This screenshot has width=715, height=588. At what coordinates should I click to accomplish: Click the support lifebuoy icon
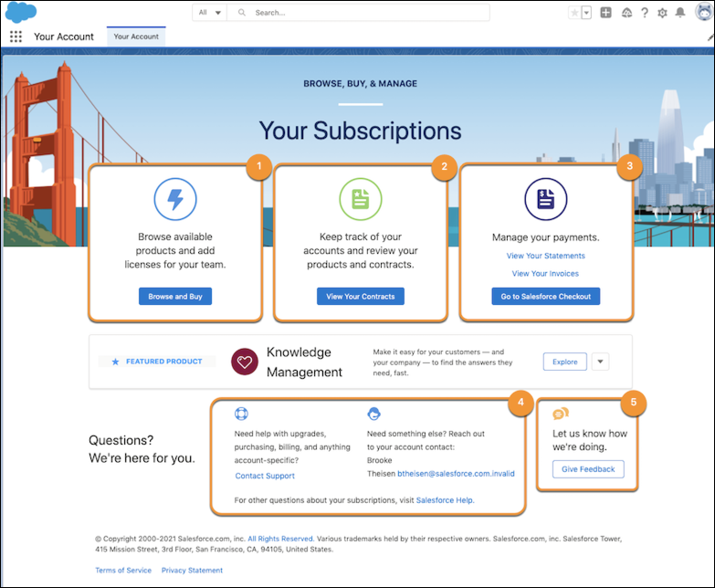pyautogui.click(x=241, y=414)
